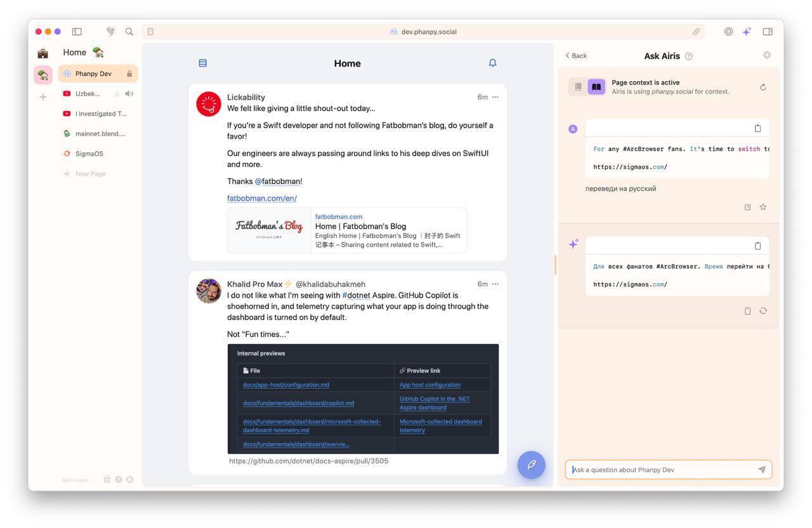Image resolution: width=812 pixels, height=528 pixels.
Task: Open fatbobman.com/en/ link
Action: tap(262, 199)
